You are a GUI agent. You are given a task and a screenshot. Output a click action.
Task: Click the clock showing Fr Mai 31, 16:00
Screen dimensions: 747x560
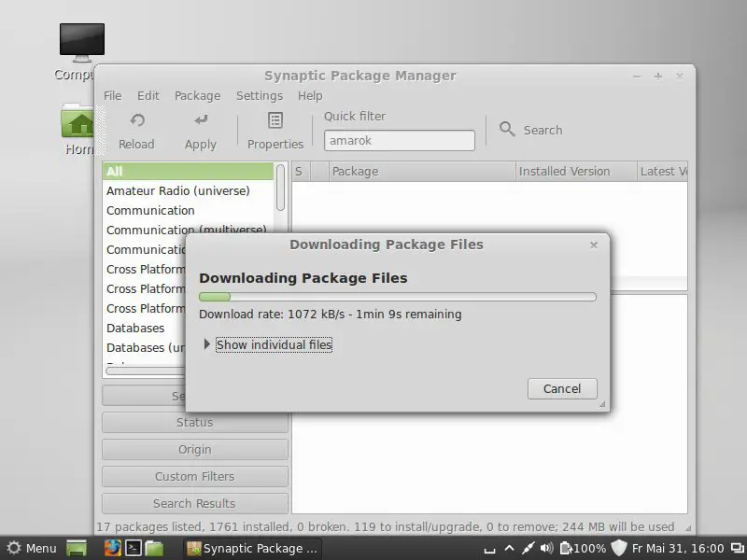pyautogui.click(x=678, y=549)
